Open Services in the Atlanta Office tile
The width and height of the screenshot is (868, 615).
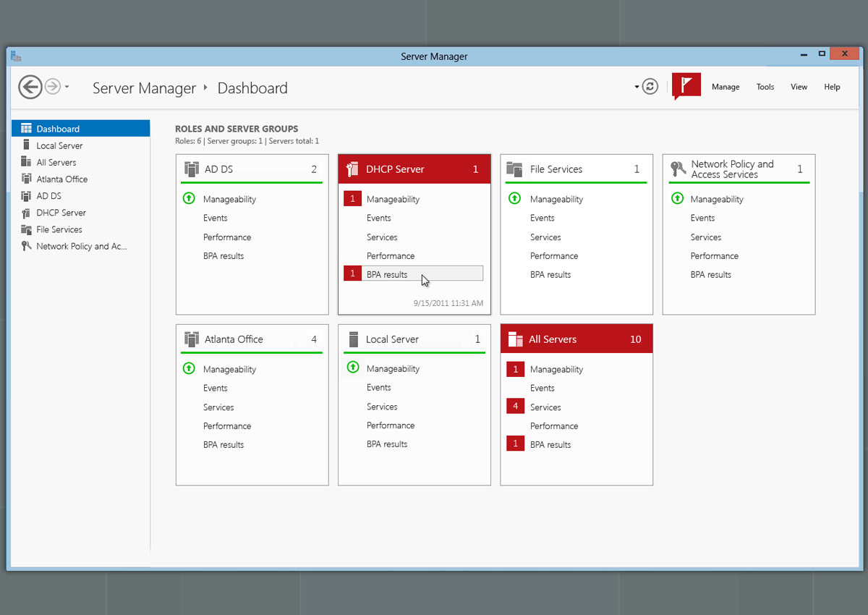[x=218, y=407]
